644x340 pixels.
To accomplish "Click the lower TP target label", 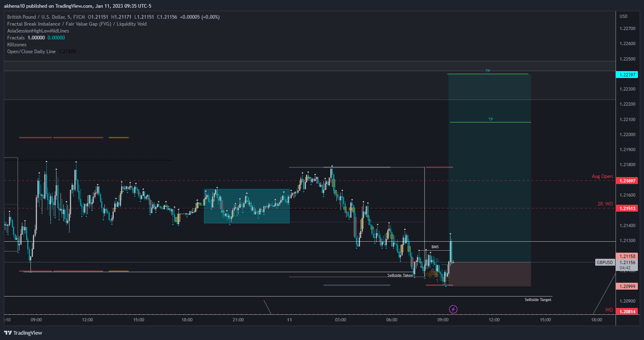I will (x=490, y=119).
